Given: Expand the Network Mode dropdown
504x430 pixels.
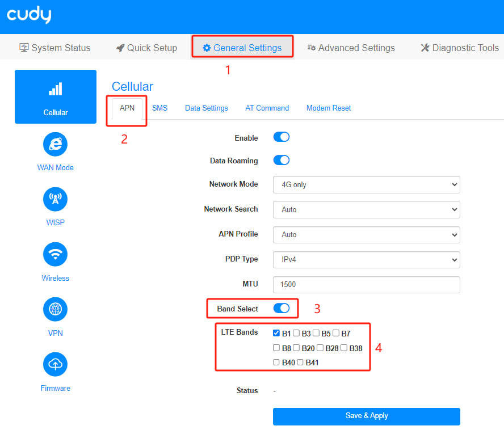Looking at the screenshot, I should pyautogui.click(x=367, y=185).
